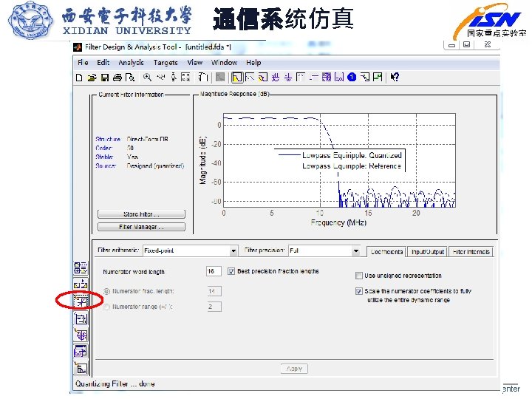Click the Store Filter button
This screenshot has width=532, height=399.
[x=141, y=214]
